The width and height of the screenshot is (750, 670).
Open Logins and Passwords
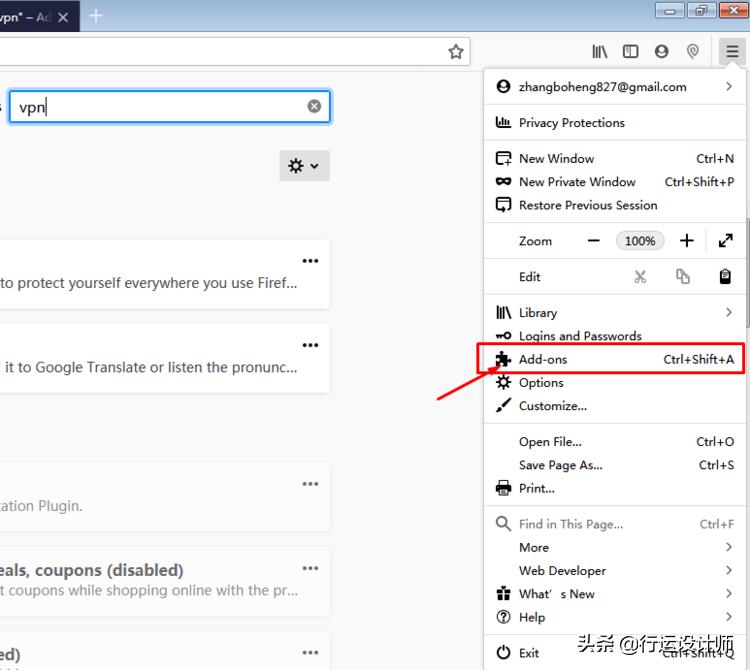click(615, 336)
